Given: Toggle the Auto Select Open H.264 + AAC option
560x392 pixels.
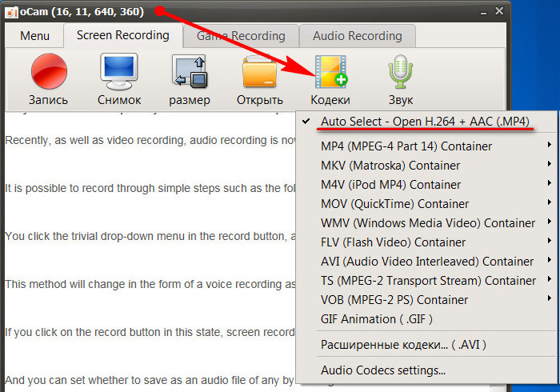Looking at the screenshot, I should [x=426, y=122].
